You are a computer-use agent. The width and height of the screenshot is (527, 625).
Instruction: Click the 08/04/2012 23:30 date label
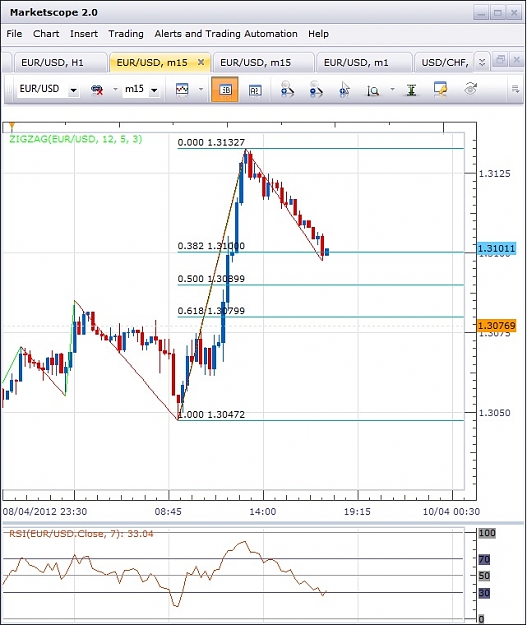45,511
